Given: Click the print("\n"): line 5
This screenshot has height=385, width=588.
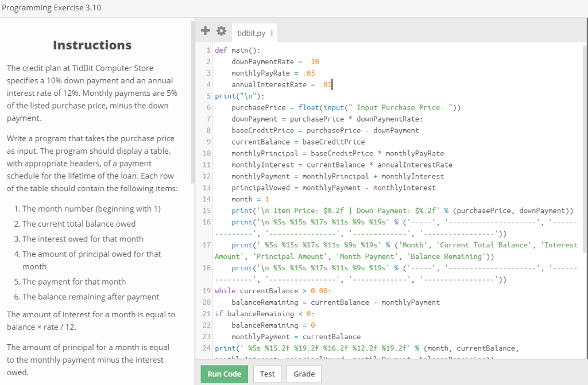Looking at the screenshot, I should (239, 96).
